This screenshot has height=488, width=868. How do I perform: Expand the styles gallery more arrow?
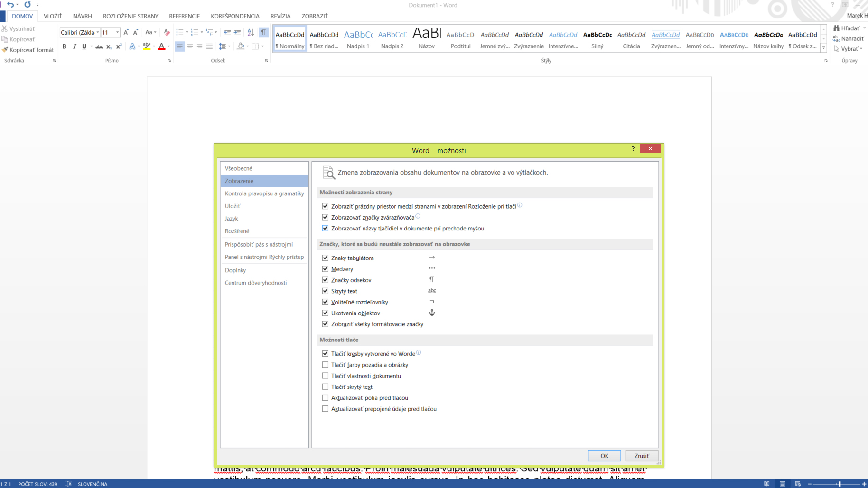click(823, 48)
